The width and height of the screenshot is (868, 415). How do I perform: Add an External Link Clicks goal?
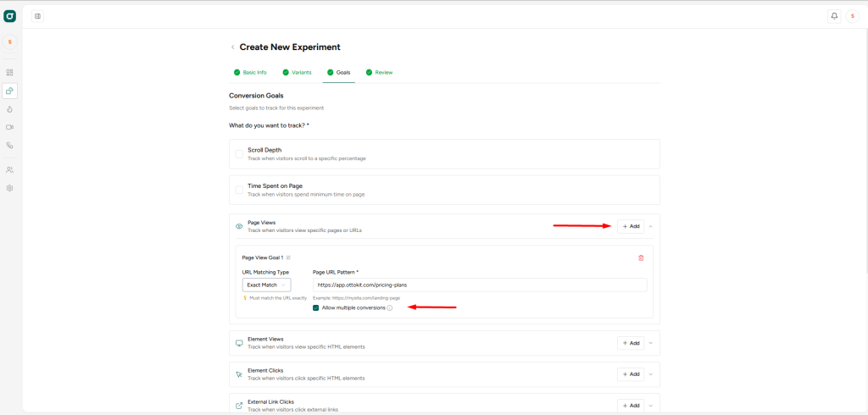(x=631, y=406)
